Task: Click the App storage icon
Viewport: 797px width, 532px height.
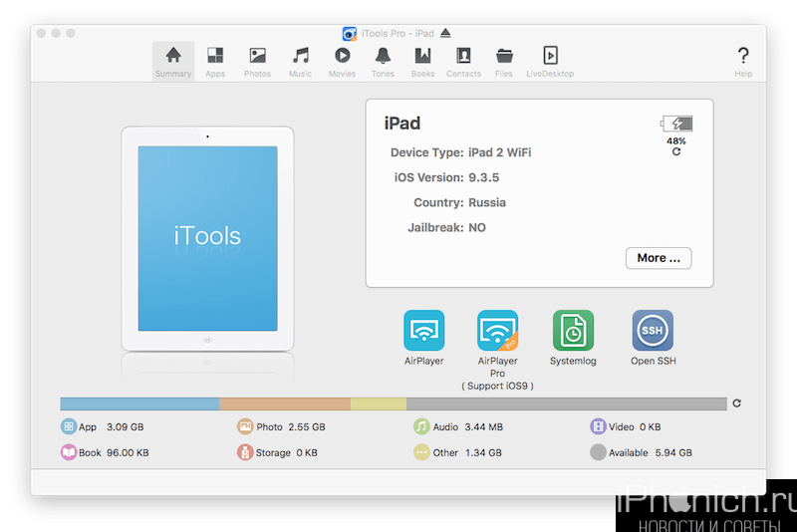Action: 68,426
